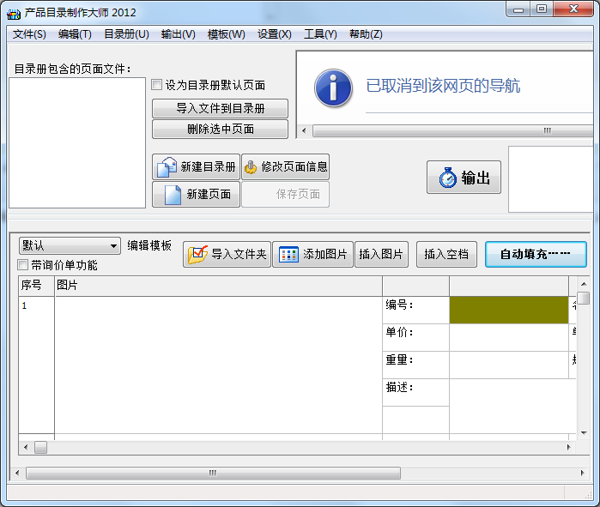Toggle the 带询价单功能 checkbox

tap(24, 266)
